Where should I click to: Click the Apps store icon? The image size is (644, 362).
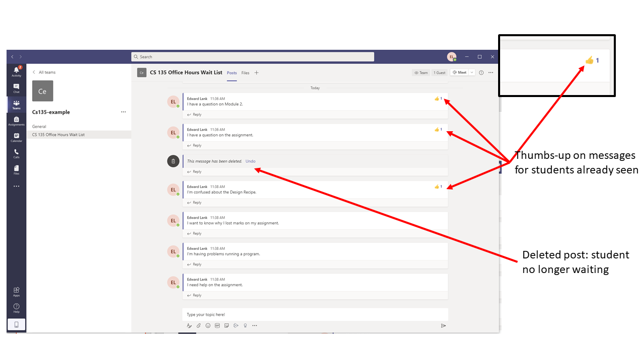(16, 291)
